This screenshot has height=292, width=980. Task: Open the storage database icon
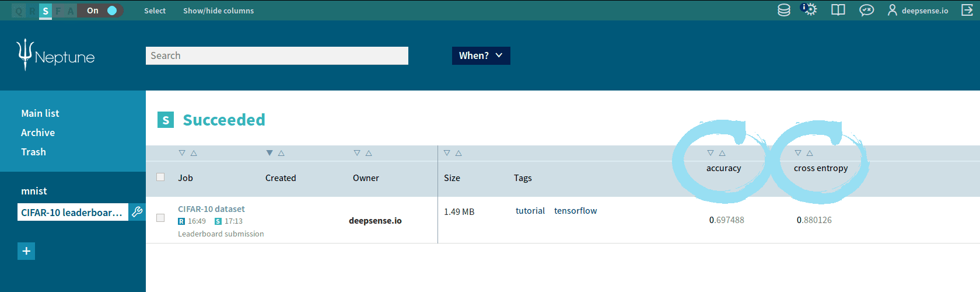784,10
